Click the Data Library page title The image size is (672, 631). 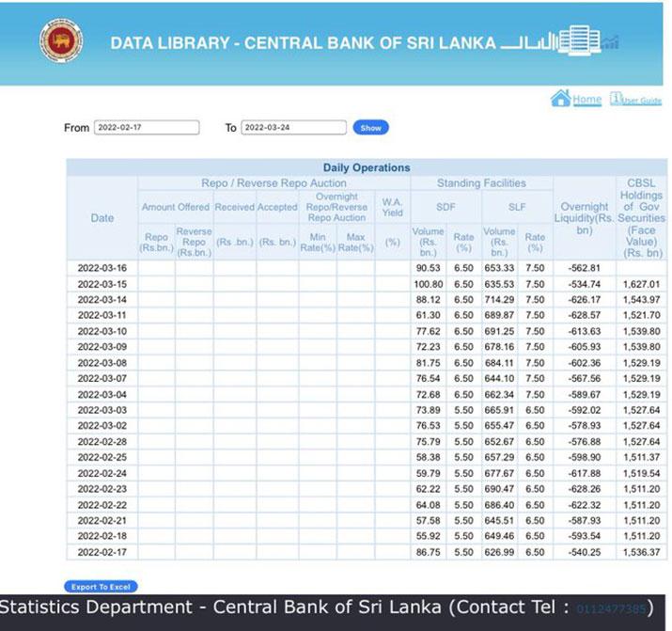[x=303, y=43]
